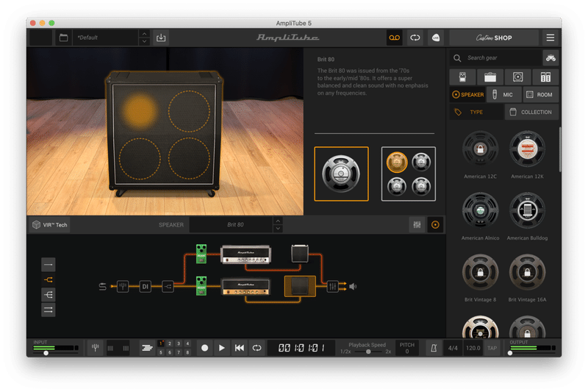Choose the three-way split routing
The height and width of the screenshot is (392, 588).
tap(49, 295)
